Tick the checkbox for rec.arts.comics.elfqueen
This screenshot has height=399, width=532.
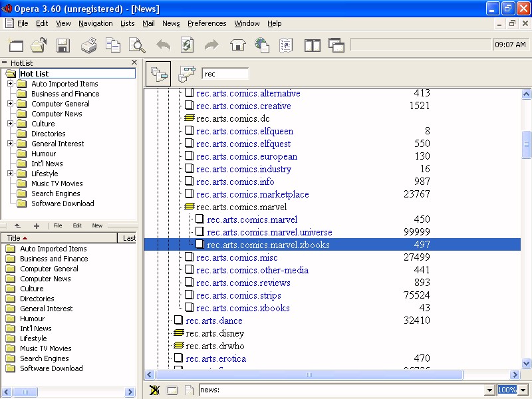[189, 131]
